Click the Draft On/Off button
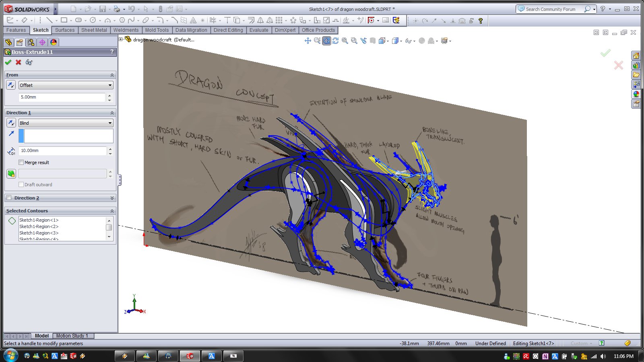This screenshot has width=644, height=362. tap(11, 174)
